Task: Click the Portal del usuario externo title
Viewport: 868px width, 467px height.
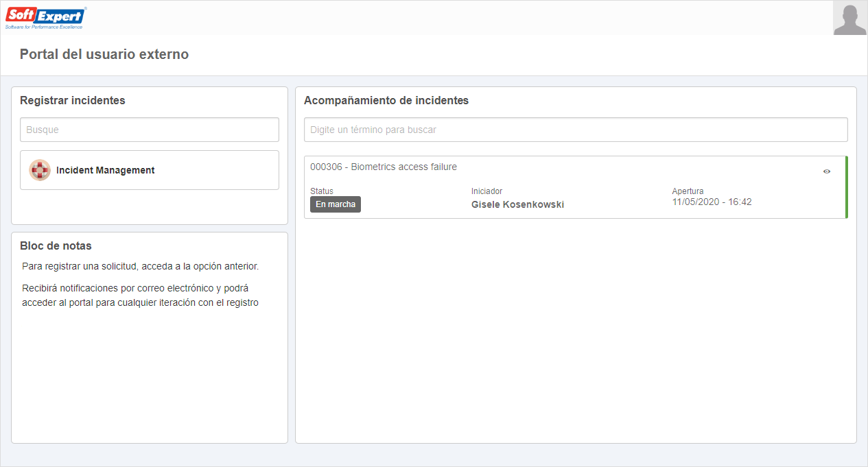Action: [x=104, y=54]
